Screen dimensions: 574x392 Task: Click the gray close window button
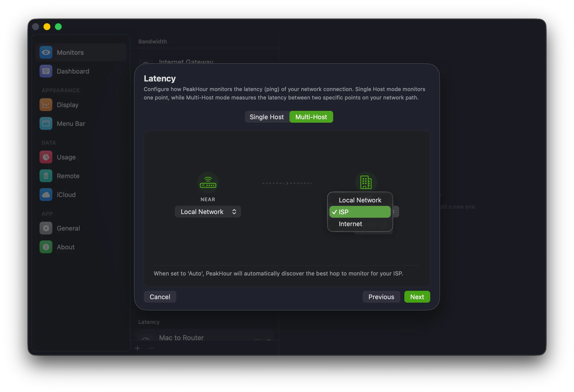(x=36, y=27)
